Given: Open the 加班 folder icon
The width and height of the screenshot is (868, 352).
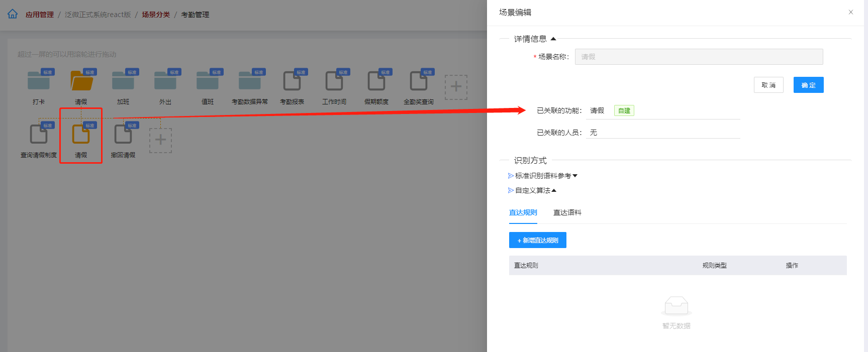Looking at the screenshot, I should 123,80.
